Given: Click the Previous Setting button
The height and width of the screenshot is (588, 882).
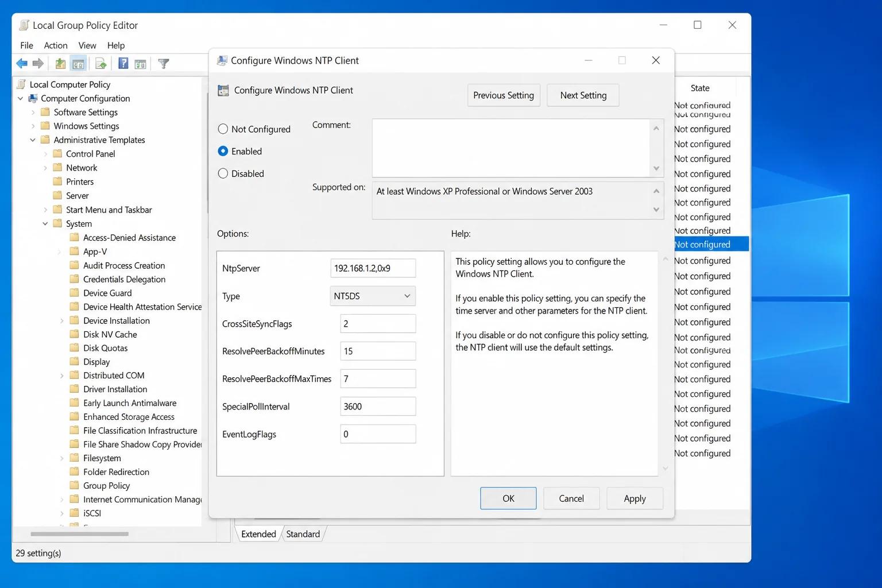Looking at the screenshot, I should (504, 95).
